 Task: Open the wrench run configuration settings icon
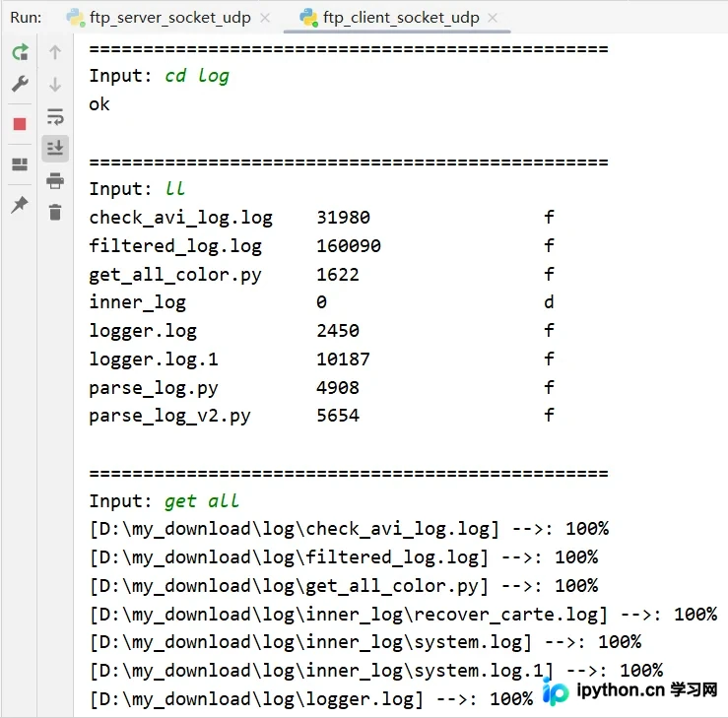click(x=20, y=84)
